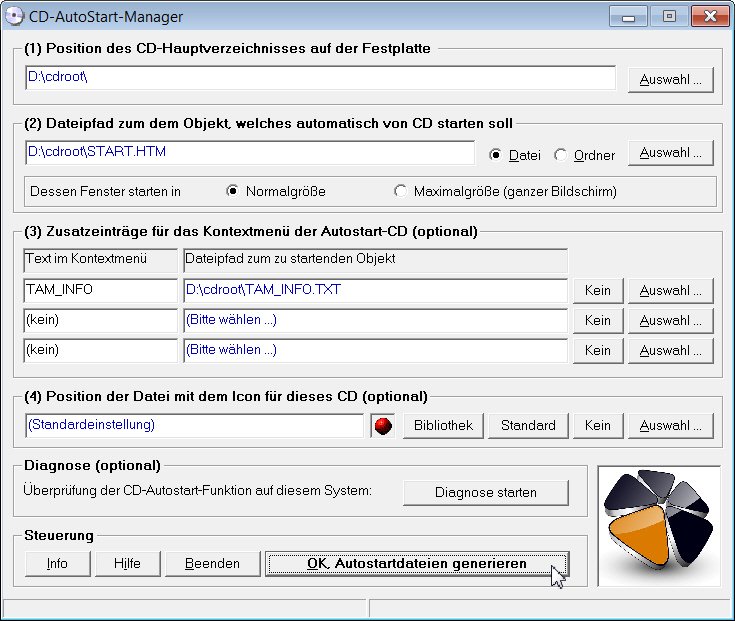The height and width of the screenshot is (621, 735).
Task: Exit via the Beenden button
Action: 212,563
